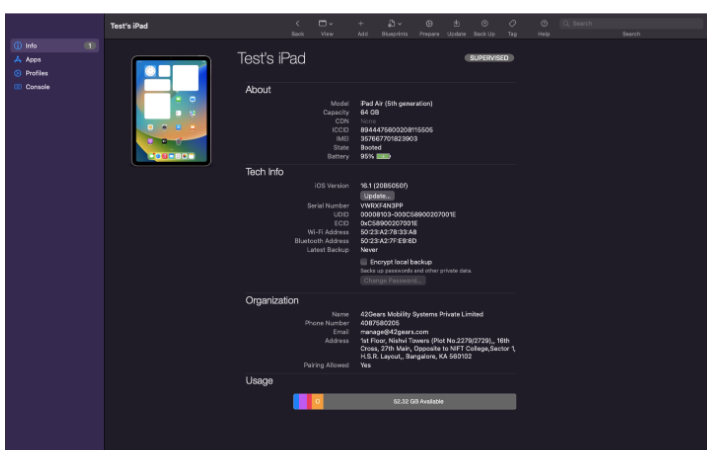
Task: Click the search magnifier icon
Action: coord(566,23)
